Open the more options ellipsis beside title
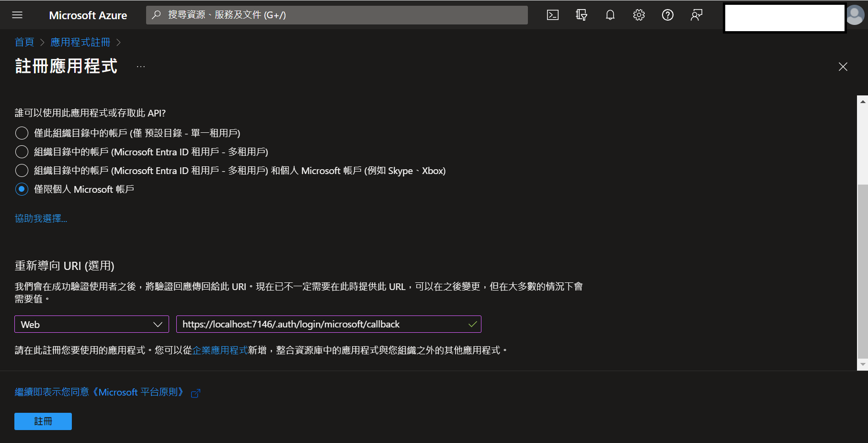This screenshot has width=868, height=443. click(x=141, y=67)
